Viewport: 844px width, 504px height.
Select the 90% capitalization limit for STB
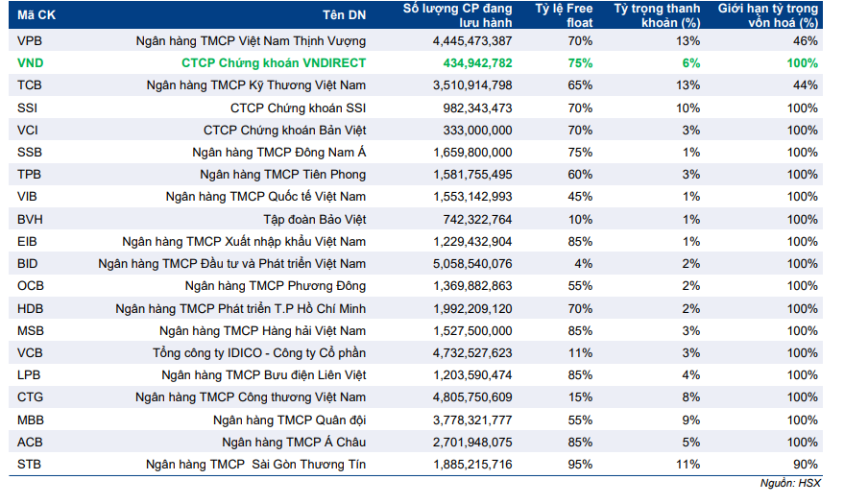[806, 465]
